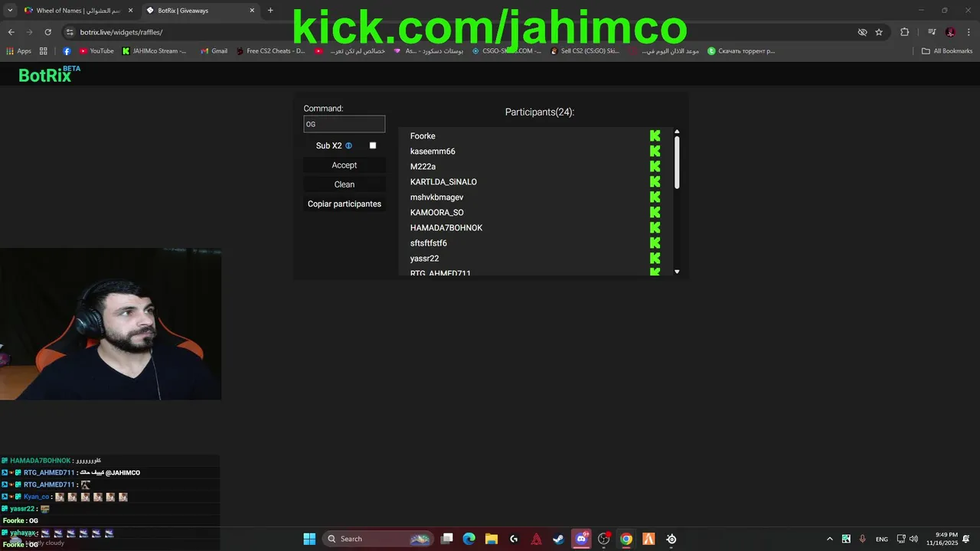980x551 pixels.
Task: Select participant kaseemm66
Action: tap(433, 152)
